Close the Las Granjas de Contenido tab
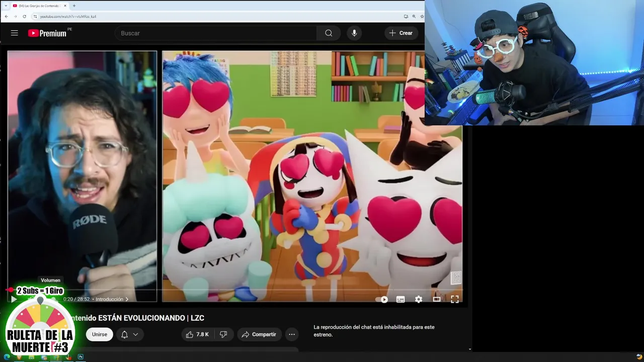The width and height of the screenshot is (644, 362). (x=65, y=6)
